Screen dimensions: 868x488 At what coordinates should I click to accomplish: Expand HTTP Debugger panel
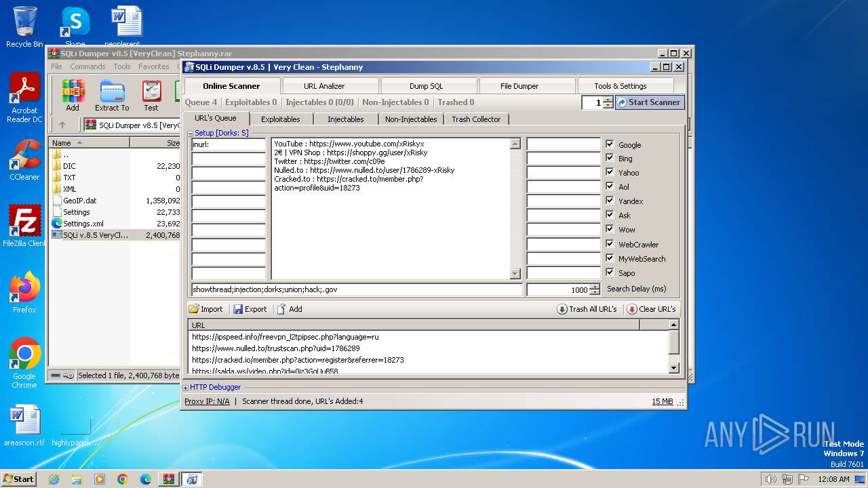tap(186, 388)
